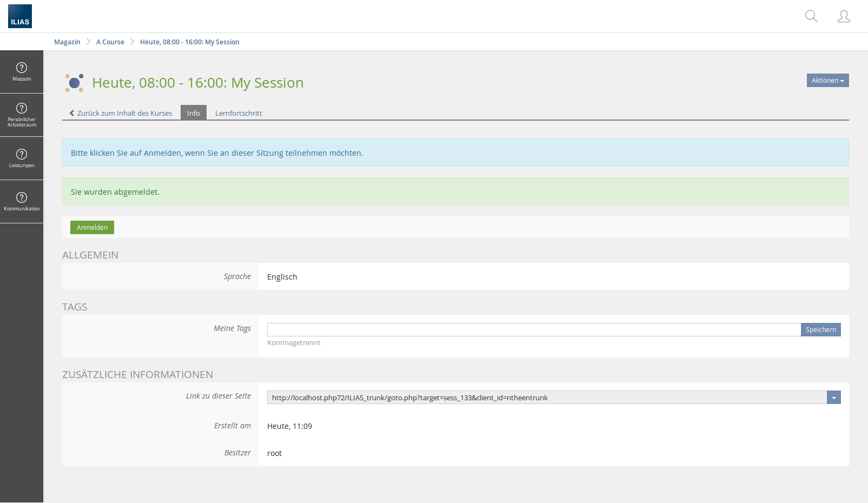This screenshot has height=503, width=868.
Task: Select the Info tab
Action: [194, 113]
